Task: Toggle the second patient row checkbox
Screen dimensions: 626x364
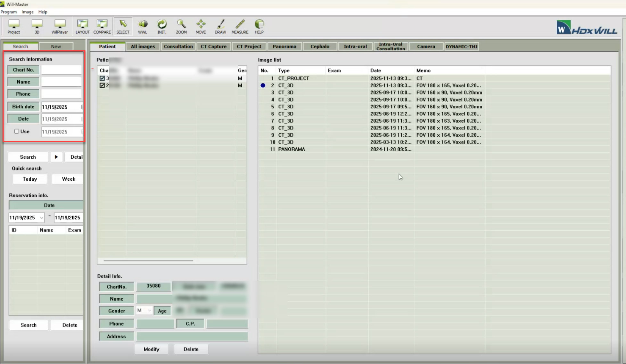Action: point(102,85)
